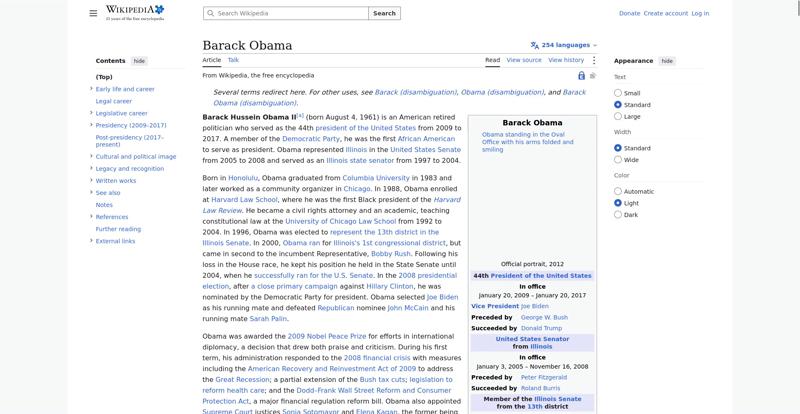Open 2008 financial crisis link
This screenshot has height=414, width=800.
[x=377, y=358]
